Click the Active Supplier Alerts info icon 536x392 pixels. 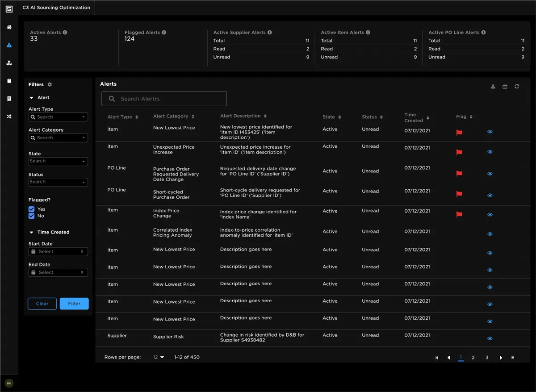[x=269, y=33]
